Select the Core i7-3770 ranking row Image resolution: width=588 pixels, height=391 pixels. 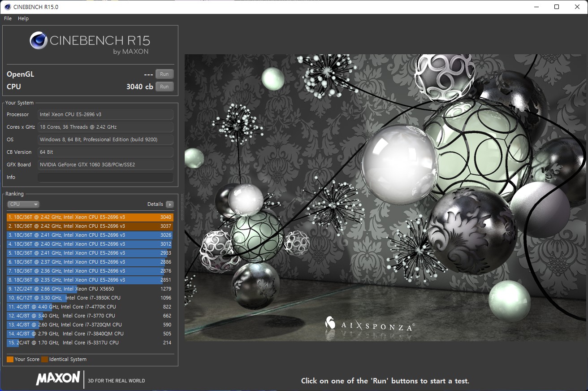click(90, 316)
